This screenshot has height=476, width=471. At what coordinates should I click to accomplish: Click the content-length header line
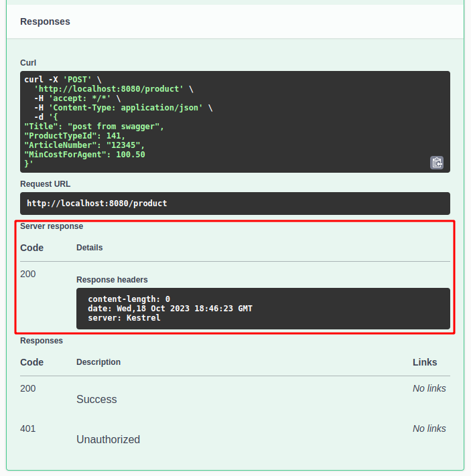tap(129, 299)
